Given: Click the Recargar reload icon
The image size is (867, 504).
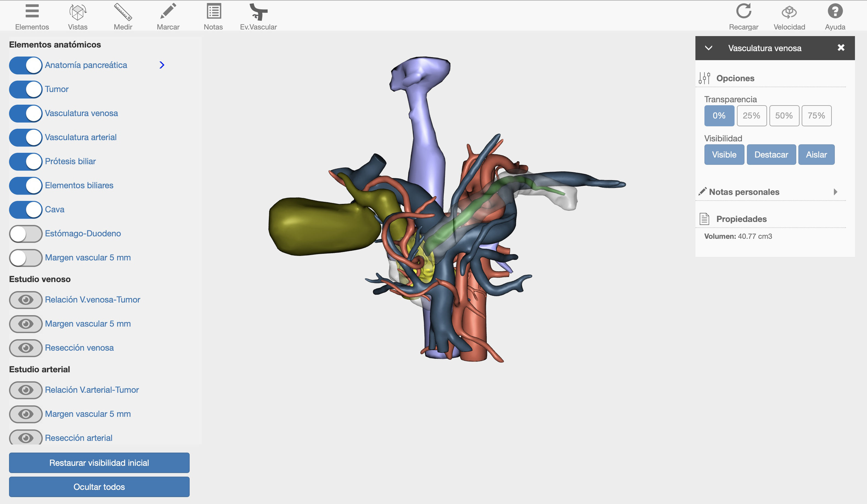Looking at the screenshot, I should tap(743, 11).
